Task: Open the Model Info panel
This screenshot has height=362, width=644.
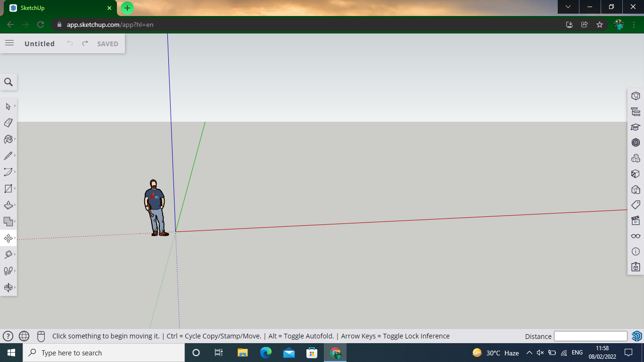Action: click(x=636, y=252)
